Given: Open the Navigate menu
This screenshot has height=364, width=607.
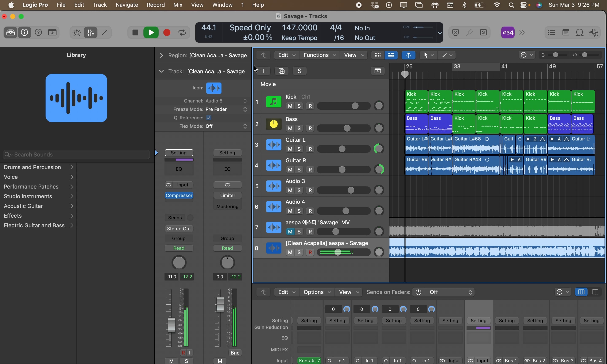Looking at the screenshot, I should [x=127, y=5].
